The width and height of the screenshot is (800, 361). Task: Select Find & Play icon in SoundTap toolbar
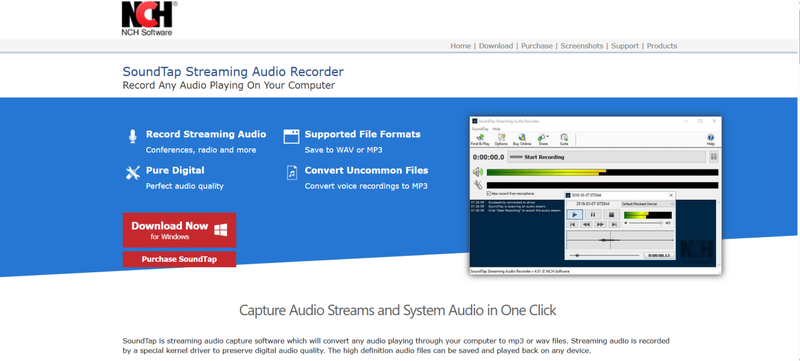click(x=480, y=140)
